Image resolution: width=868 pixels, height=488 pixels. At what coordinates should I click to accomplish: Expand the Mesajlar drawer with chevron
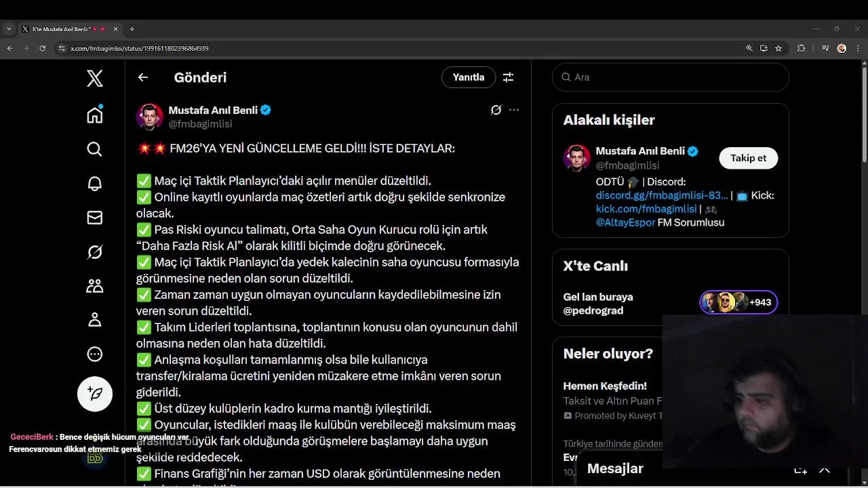click(x=825, y=469)
